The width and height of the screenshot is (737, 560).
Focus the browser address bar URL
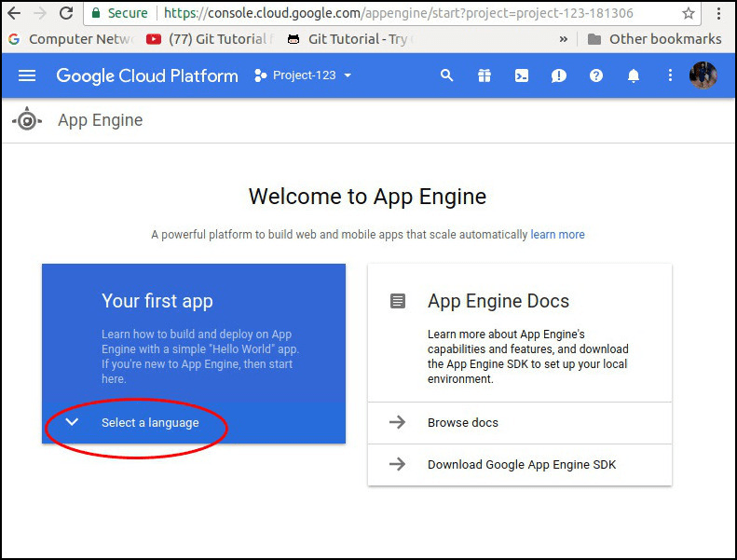[398, 13]
